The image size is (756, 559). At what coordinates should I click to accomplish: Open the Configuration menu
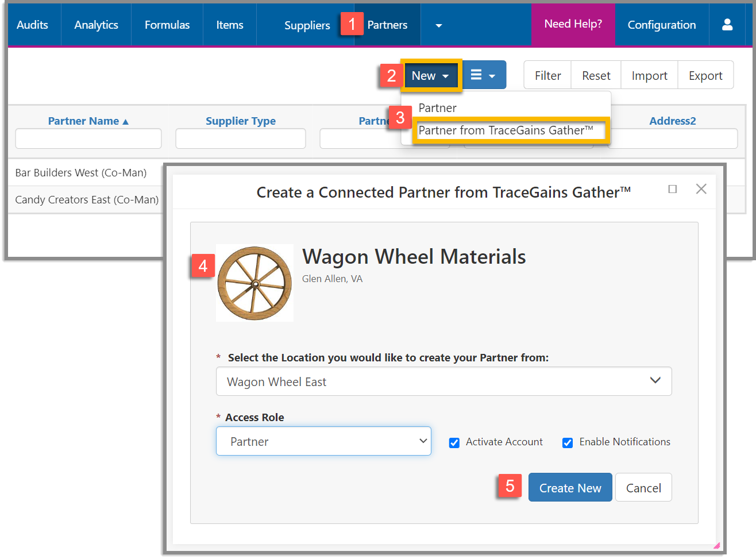coord(662,25)
